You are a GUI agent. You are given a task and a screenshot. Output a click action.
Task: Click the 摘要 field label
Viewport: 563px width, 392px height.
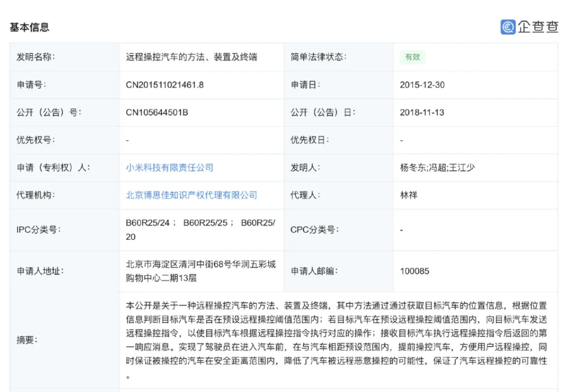click(x=27, y=340)
